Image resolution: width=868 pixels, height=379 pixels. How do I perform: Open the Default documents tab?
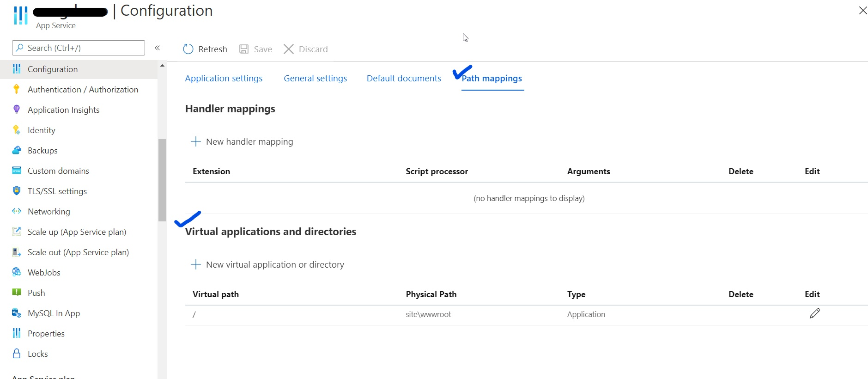click(x=403, y=78)
